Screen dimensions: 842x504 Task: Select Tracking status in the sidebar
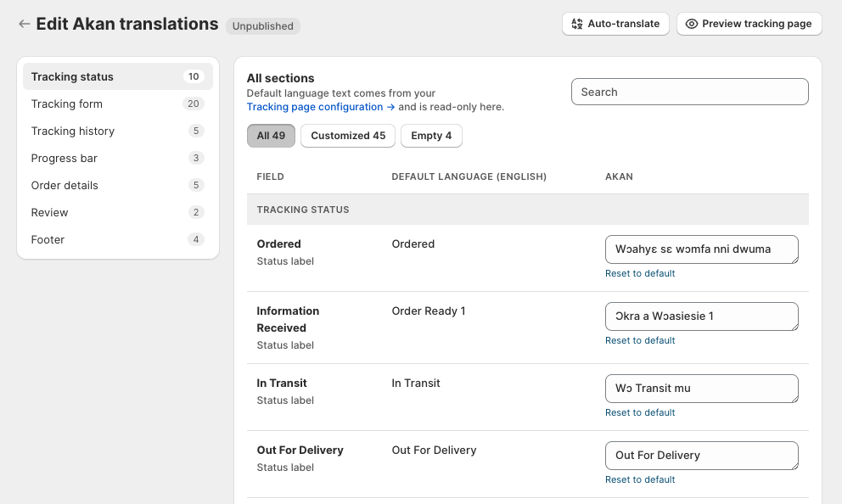(118, 76)
